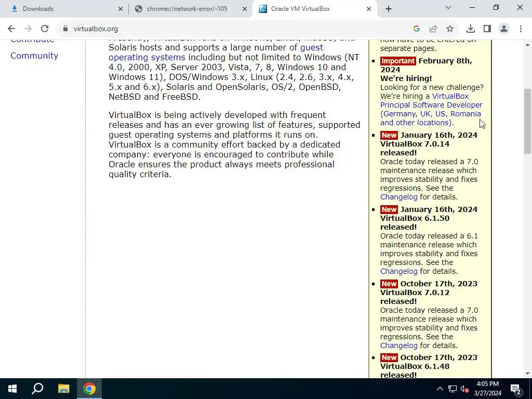Go back to the previous page
Image resolution: width=532 pixels, height=399 pixels.
pos(11,29)
